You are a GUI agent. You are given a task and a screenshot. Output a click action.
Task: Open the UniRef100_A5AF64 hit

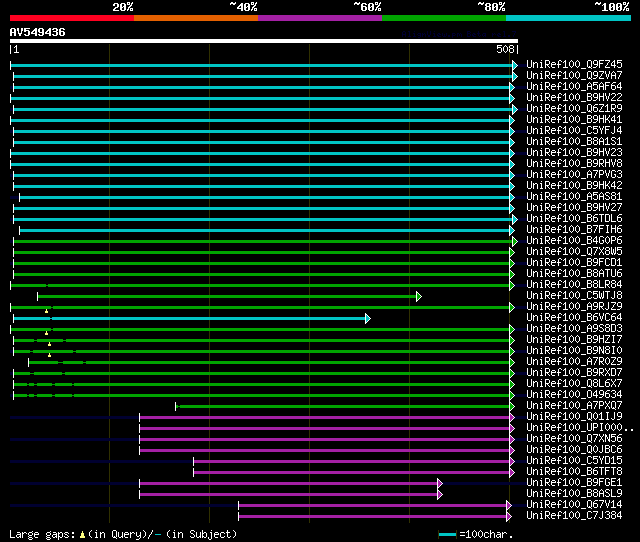pos(574,87)
